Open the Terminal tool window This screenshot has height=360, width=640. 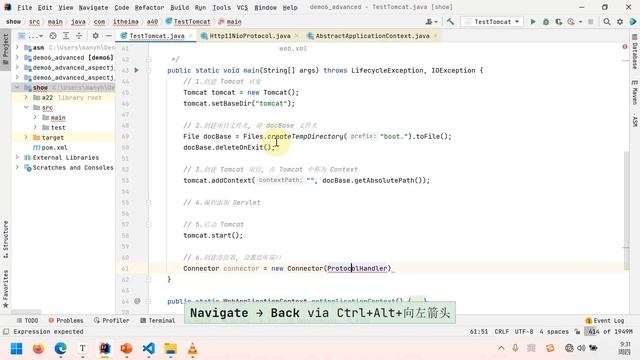[x=158, y=321]
